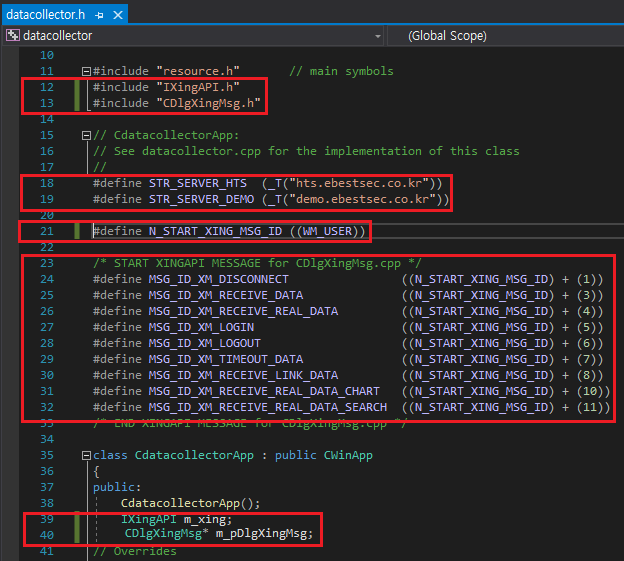Click the // Overrides comment
Viewport: 624px width, 561px height.
[135, 551]
